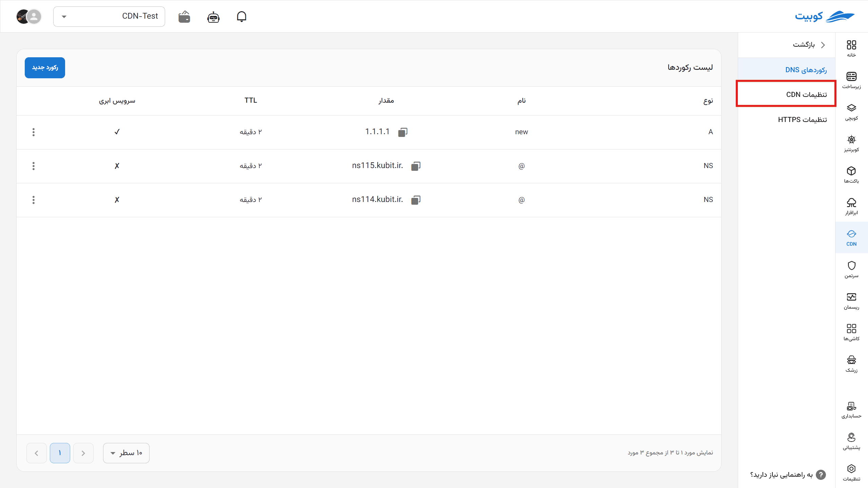868x488 pixels.
Task: Open the ۱۰ سطر rows-per-page dropdown
Action: point(126,453)
